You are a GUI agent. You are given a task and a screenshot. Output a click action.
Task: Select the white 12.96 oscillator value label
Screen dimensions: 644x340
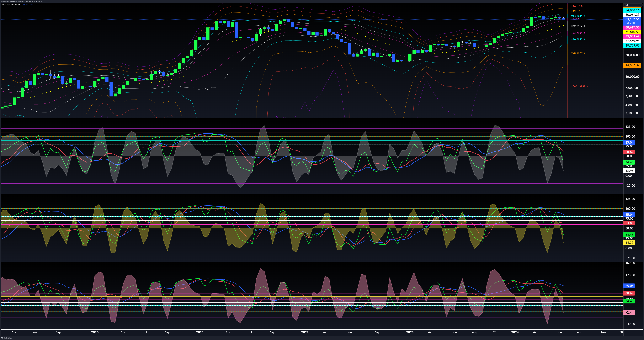629,171
